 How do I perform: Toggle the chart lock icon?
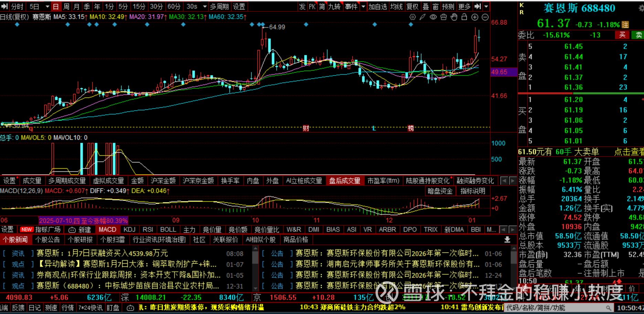[464, 17]
